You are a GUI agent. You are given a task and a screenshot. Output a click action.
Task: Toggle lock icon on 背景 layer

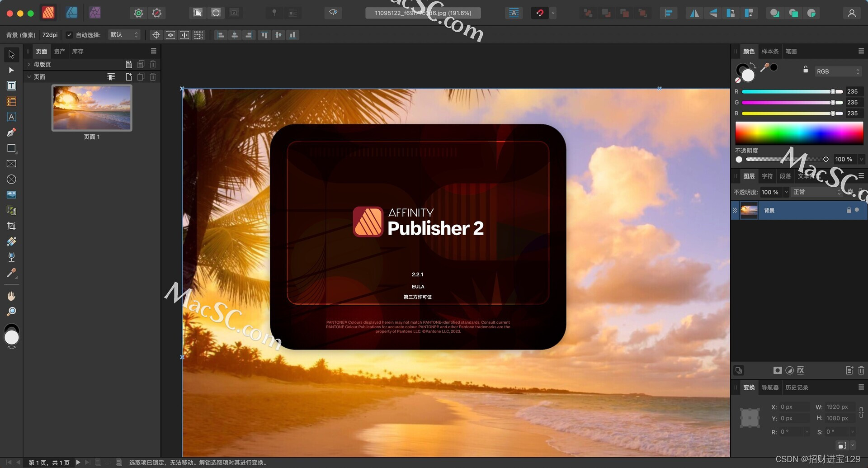849,210
